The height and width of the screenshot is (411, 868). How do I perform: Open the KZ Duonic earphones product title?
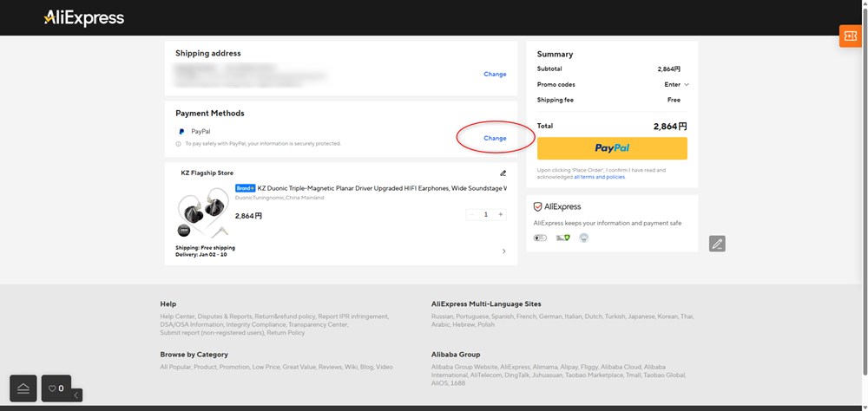(382, 188)
